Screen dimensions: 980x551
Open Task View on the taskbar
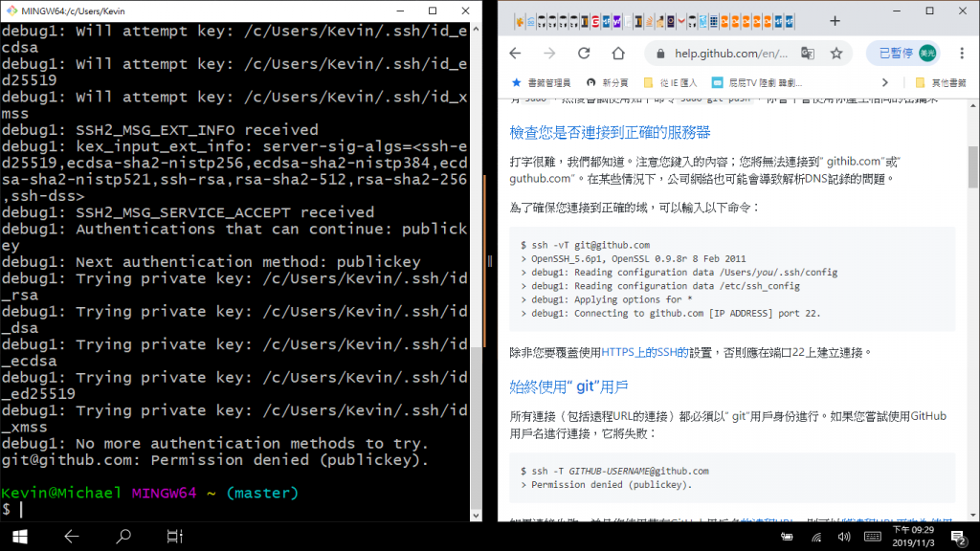click(175, 537)
